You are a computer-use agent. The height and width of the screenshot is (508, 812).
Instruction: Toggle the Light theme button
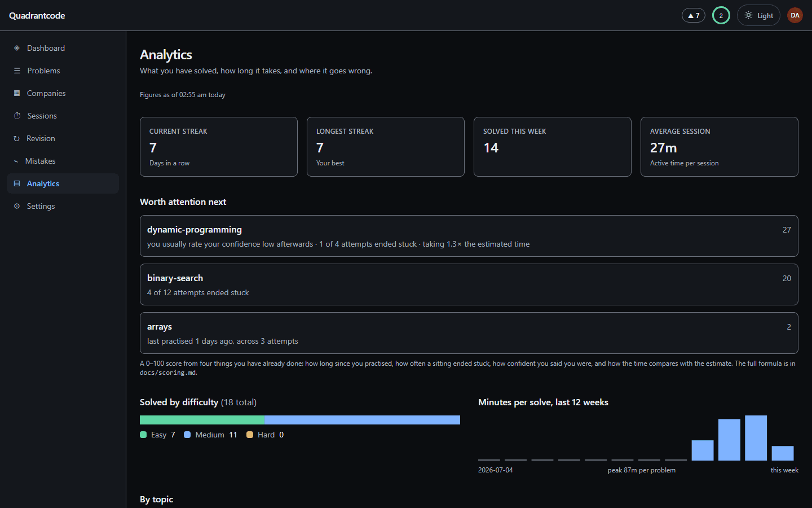pyautogui.click(x=758, y=15)
